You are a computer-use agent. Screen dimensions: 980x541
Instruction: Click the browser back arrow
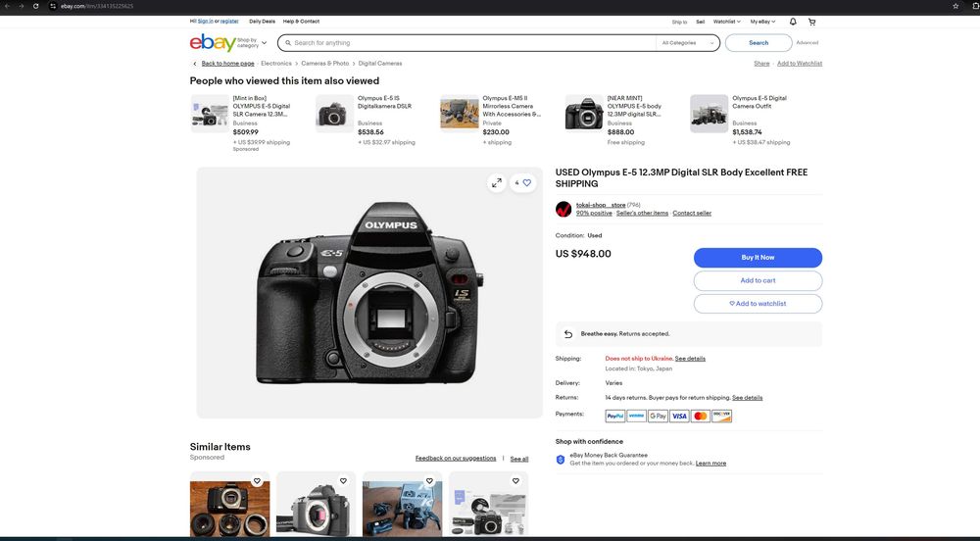pyautogui.click(x=8, y=6)
